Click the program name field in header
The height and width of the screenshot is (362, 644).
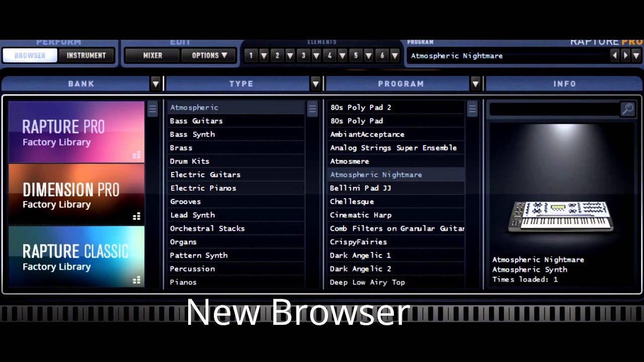pos(508,56)
